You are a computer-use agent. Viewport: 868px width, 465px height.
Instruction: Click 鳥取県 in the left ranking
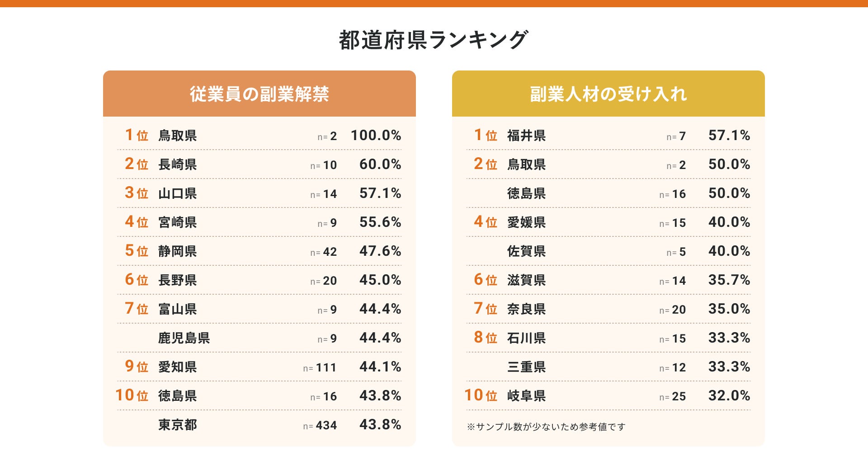[177, 136]
